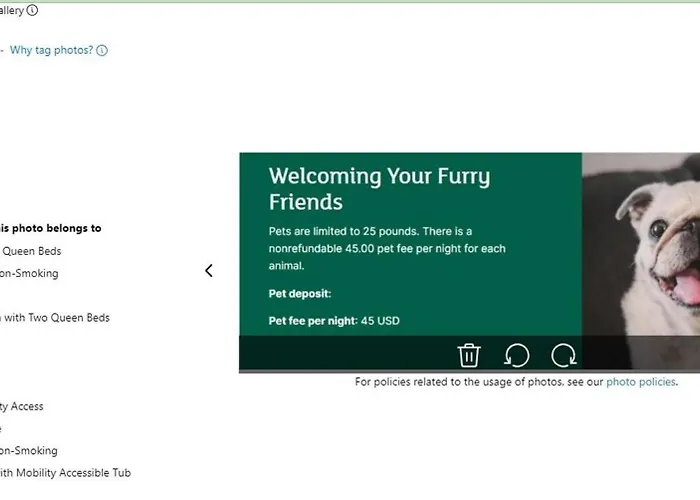Click the info icon next to Gallery

(33, 11)
